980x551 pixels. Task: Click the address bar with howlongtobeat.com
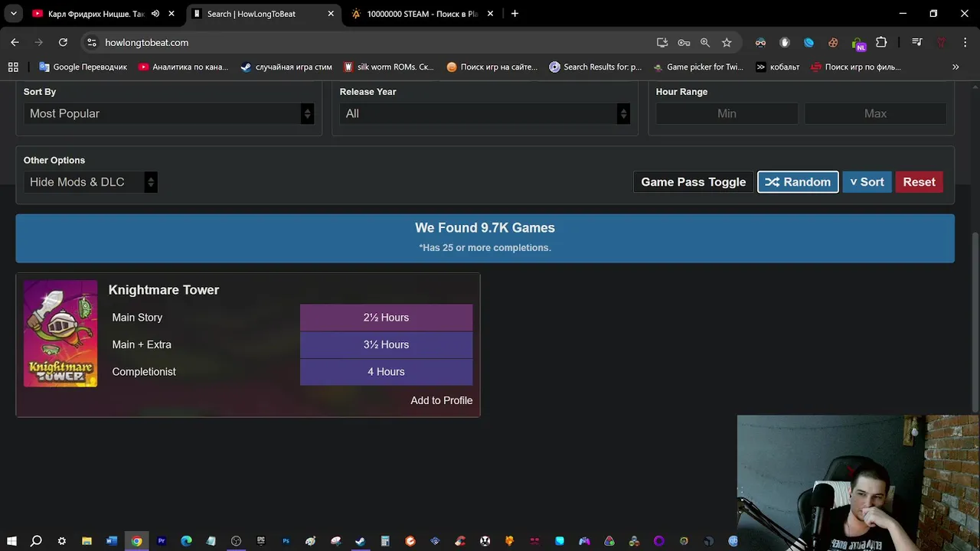(367, 43)
